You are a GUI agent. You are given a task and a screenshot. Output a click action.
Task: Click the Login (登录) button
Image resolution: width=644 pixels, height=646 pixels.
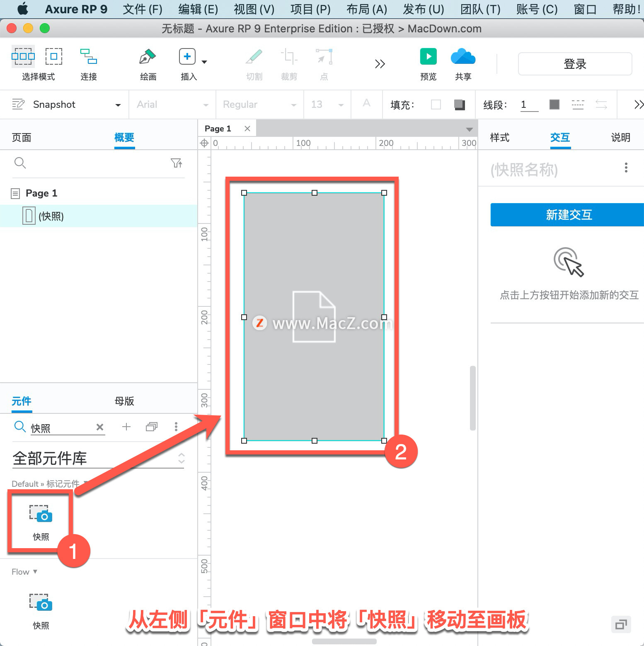575,64
